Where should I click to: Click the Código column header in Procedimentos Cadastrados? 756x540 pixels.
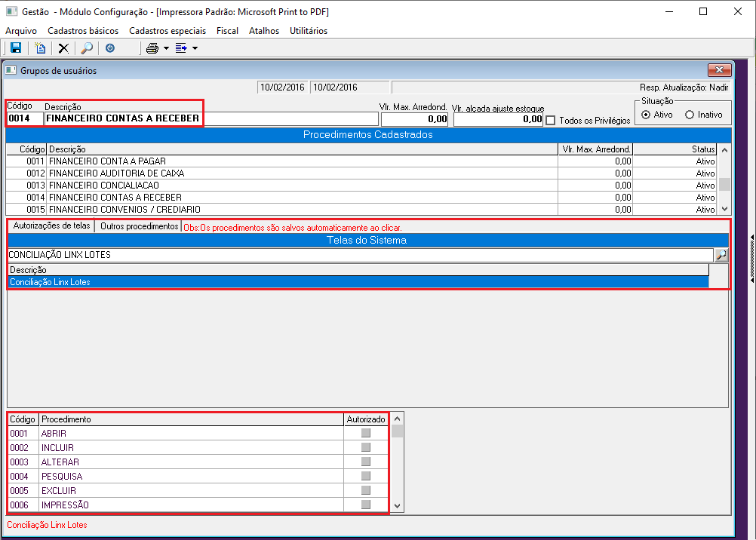point(26,149)
